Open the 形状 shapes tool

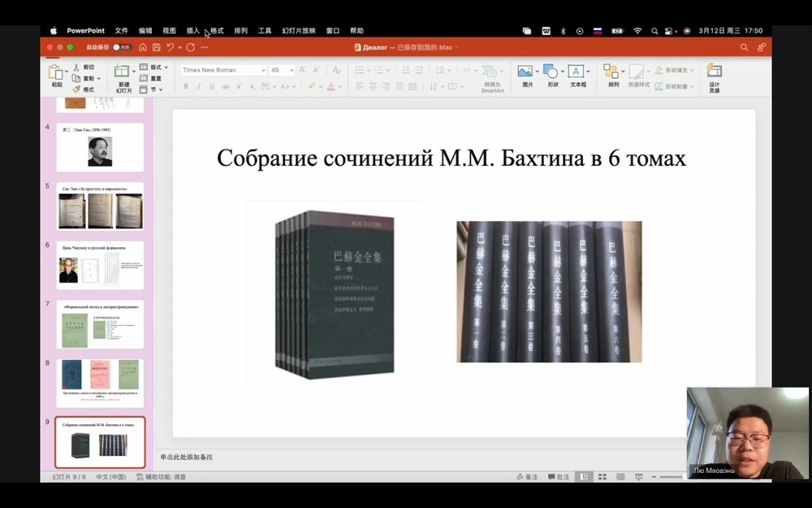pyautogui.click(x=552, y=71)
